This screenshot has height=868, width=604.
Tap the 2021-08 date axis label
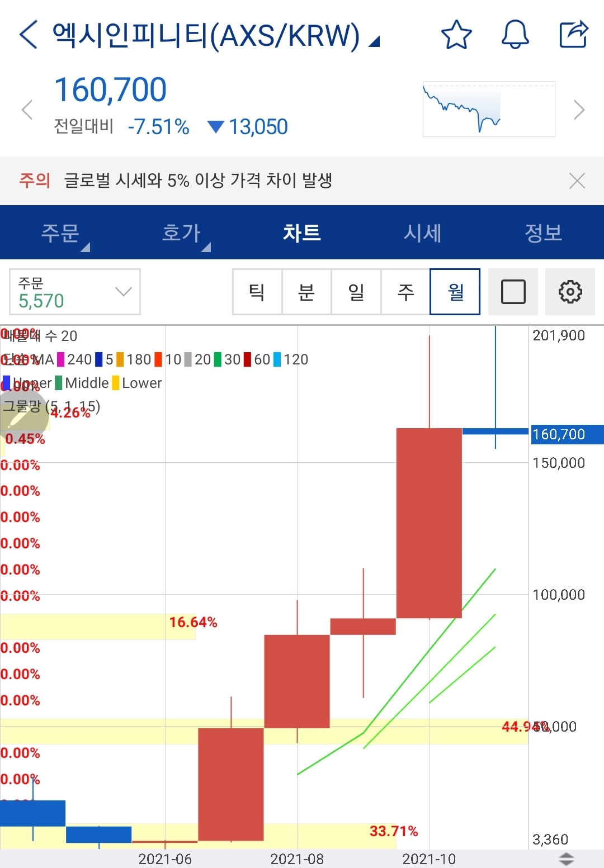(x=297, y=859)
